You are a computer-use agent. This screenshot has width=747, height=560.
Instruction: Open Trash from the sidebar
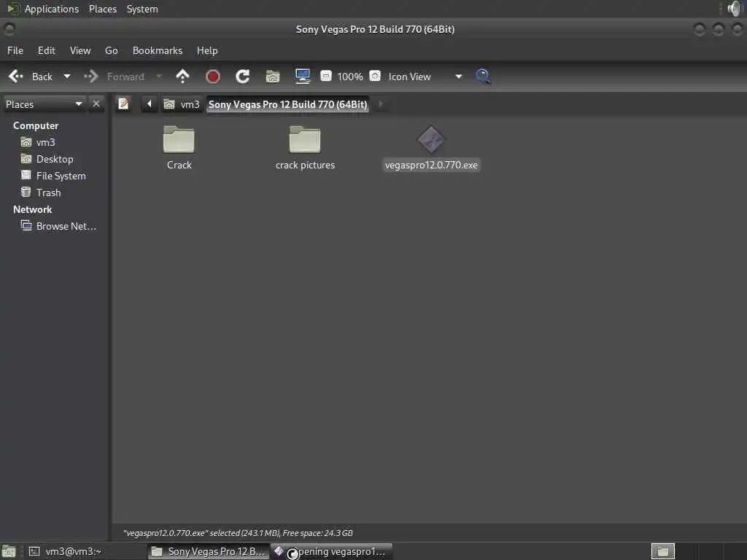pos(48,192)
